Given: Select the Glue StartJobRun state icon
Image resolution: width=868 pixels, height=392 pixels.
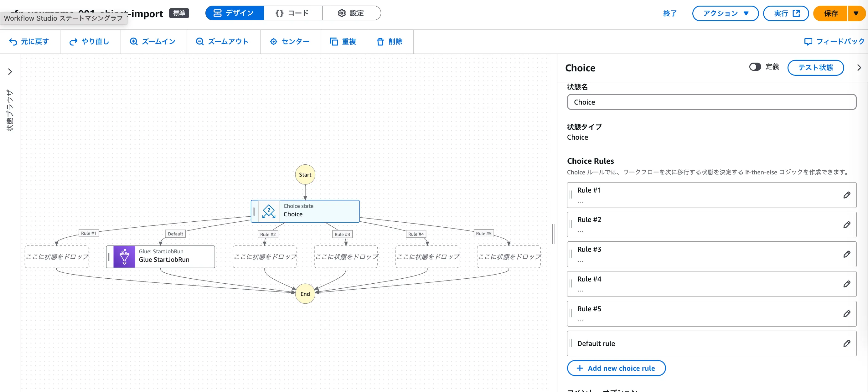Looking at the screenshot, I should coord(124,257).
